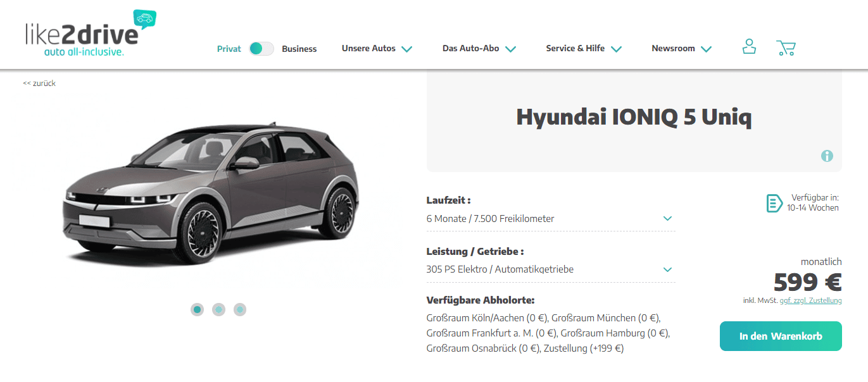Click Verfügbare Abholorte: label
This screenshot has width=868, height=382.
point(481,300)
